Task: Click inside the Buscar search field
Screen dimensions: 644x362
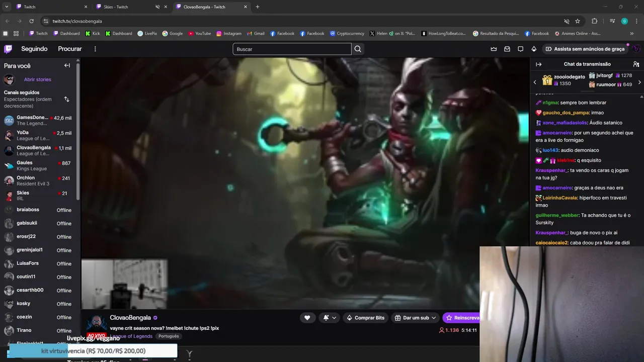Action: pyautogui.click(x=292, y=49)
